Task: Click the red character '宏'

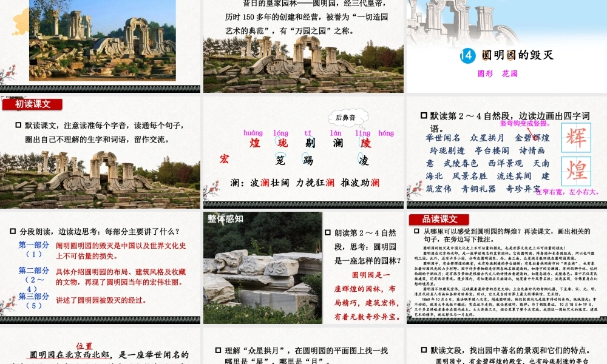Action: [x=224, y=159]
